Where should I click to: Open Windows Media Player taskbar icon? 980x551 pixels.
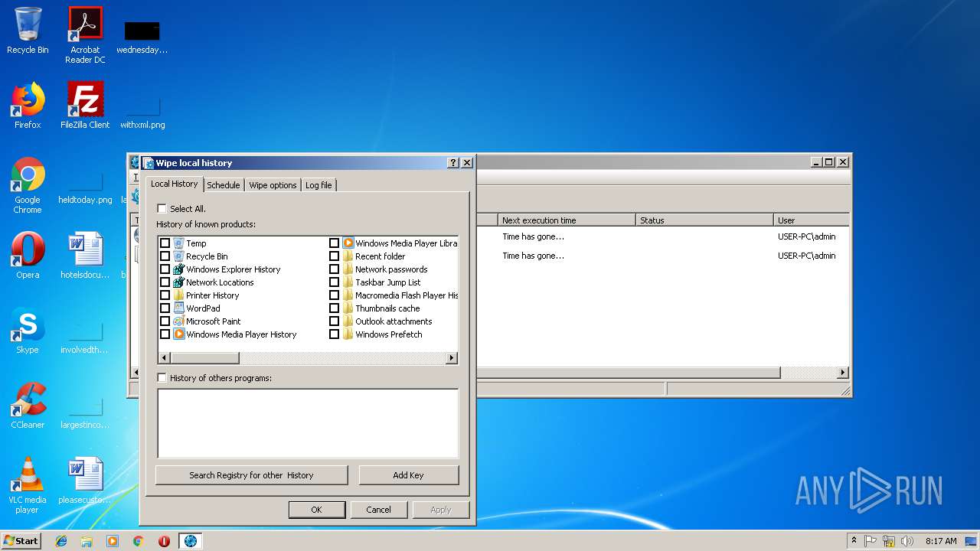coord(113,541)
